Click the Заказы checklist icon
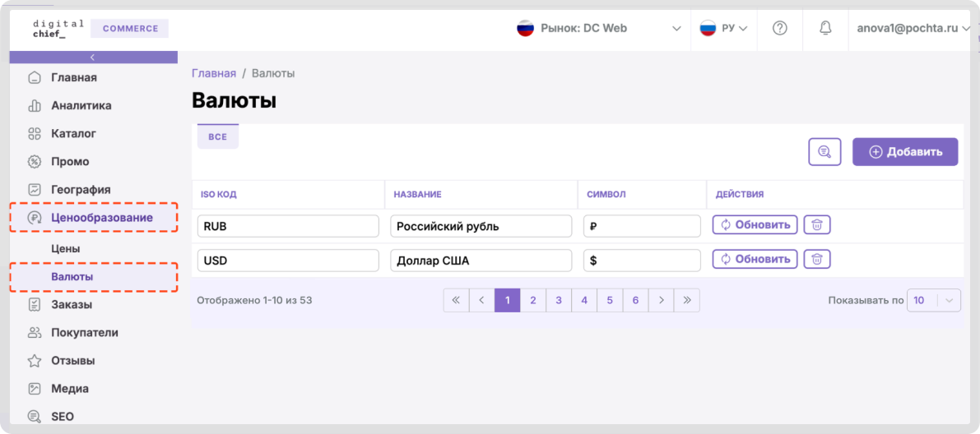The height and width of the screenshot is (434, 980). (x=35, y=305)
